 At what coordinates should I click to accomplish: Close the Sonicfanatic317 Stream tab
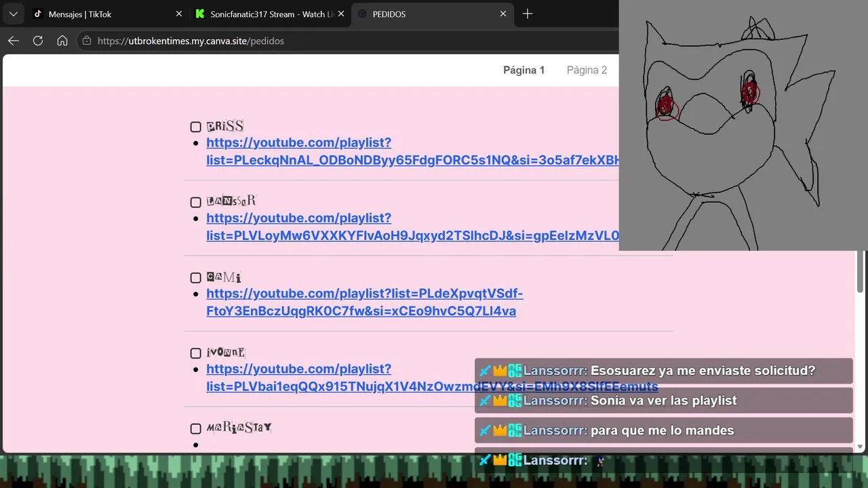(x=341, y=14)
